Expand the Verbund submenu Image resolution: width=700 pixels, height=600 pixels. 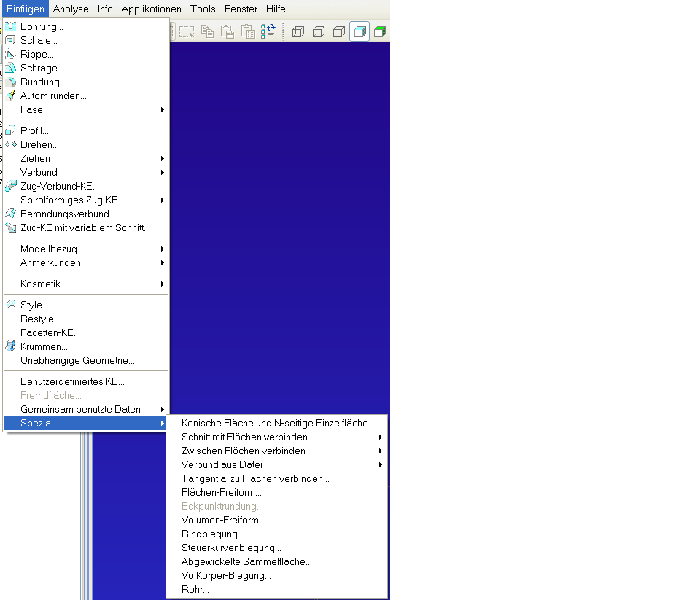pyautogui.click(x=86, y=172)
